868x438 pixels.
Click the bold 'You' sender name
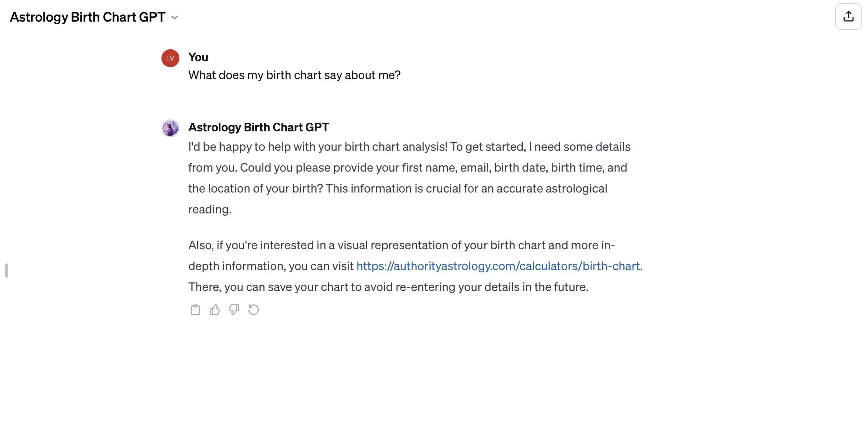tap(198, 57)
